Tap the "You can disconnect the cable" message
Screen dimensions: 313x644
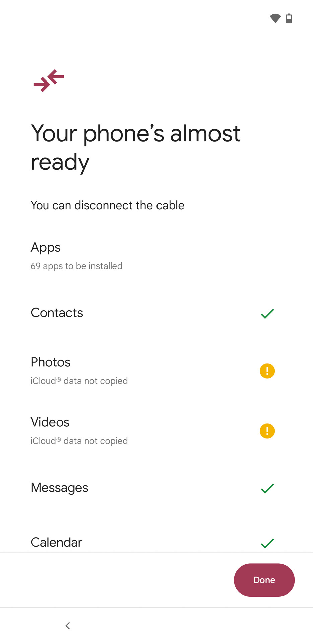tap(107, 205)
